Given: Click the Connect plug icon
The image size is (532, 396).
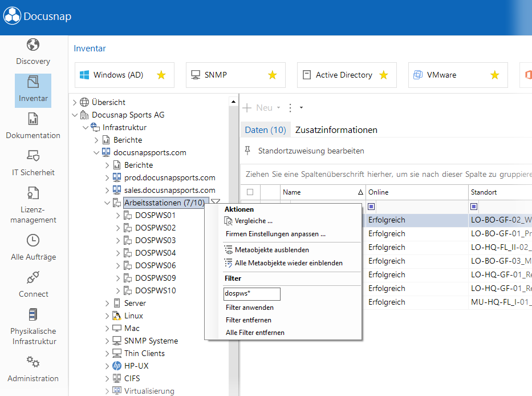Looking at the screenshot, I should coord(33,277).
